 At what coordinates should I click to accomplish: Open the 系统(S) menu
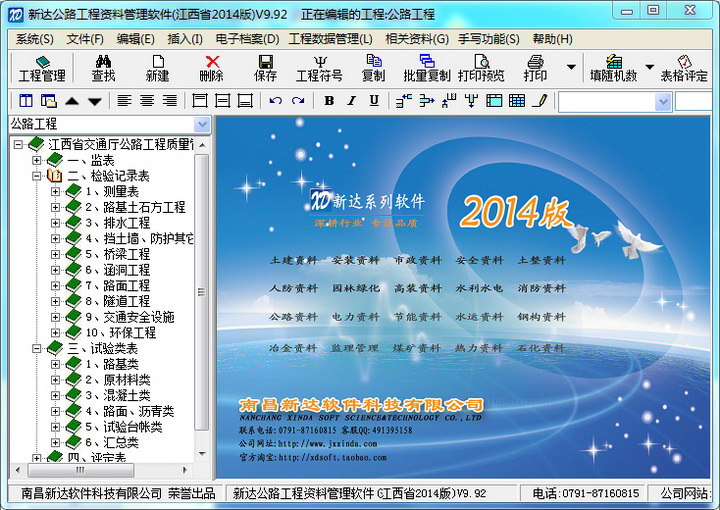point(34,39)
